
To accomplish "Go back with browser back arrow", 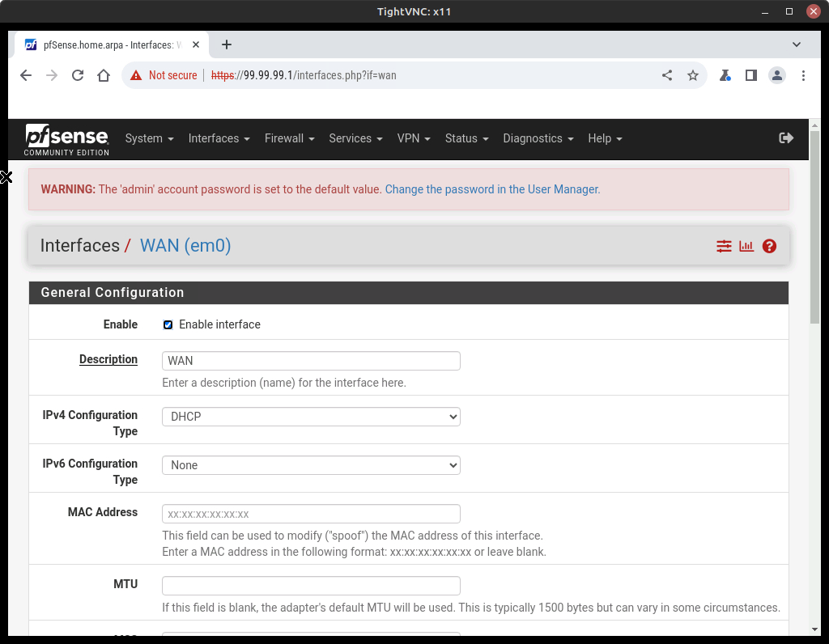I will click(26, 75).
